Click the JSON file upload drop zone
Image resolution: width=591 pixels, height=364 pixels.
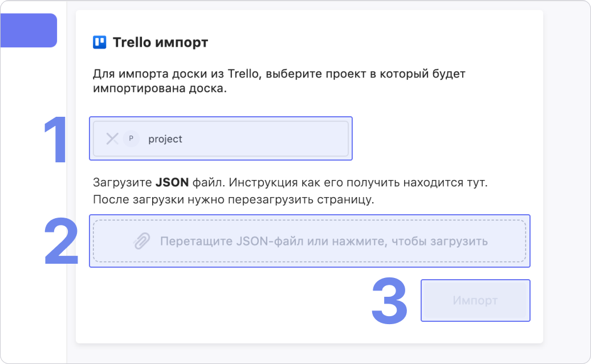tap(309, 241)
